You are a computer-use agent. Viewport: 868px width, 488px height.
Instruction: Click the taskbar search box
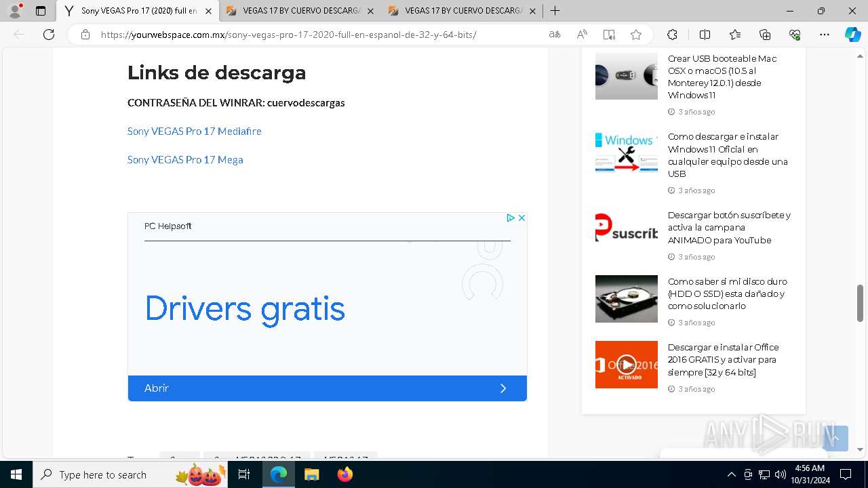pyautogui.click(x=130, y=474)
